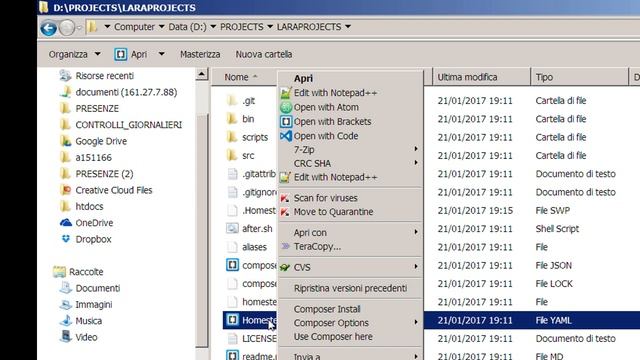Viewport: 640px width, 360px height.
Task: Click the Immagini library icon
Action: [x=66, y=304]
